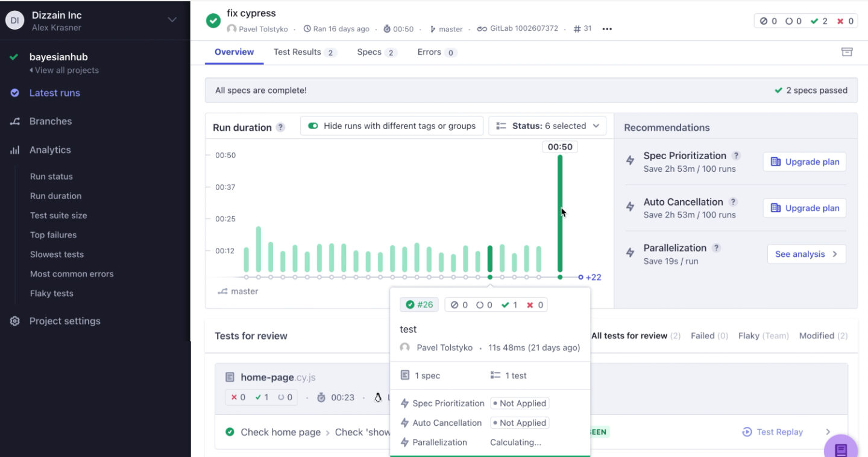Click the Run duration help icon
The image size is (868, 457).
(280, 127)
